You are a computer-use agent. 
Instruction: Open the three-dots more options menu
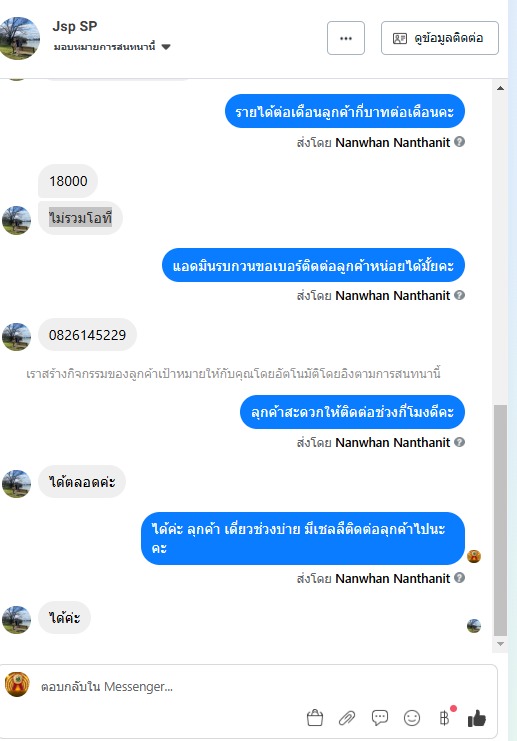point(346,38)
